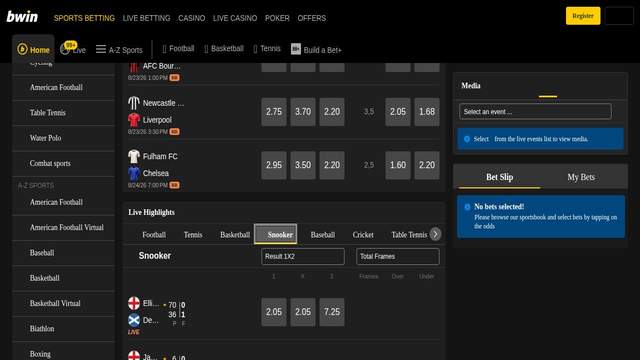This screenshot has width=640, height=360.
Task: Open Biathlon in sidebar
Action: pyautogui.click(x=64, y=329)
